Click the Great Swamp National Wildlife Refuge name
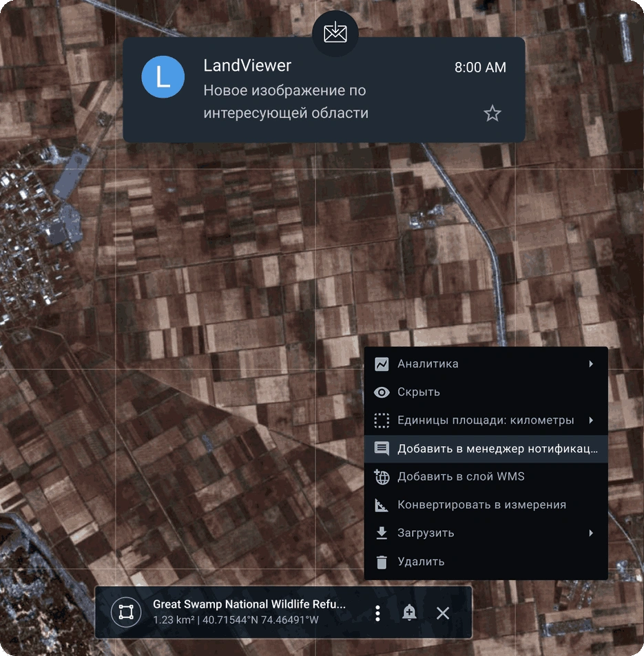Viewport: 644px width, 656px height. 249,604
